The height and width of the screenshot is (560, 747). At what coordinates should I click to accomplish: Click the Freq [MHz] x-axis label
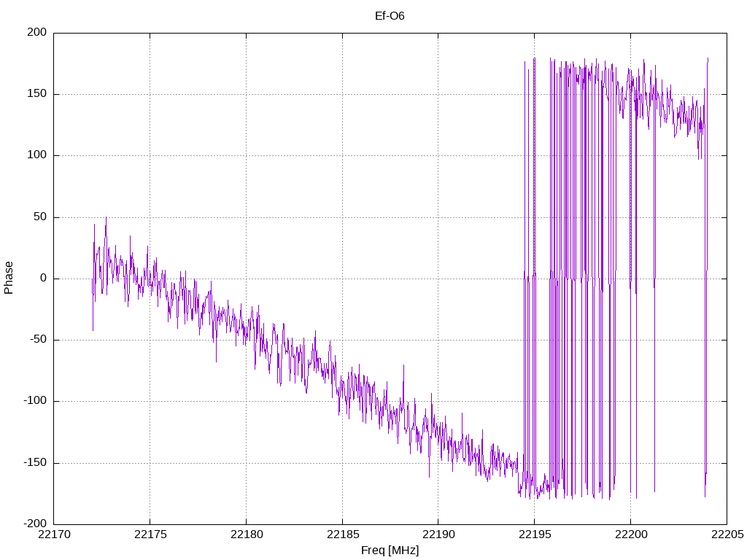point(390,550)
